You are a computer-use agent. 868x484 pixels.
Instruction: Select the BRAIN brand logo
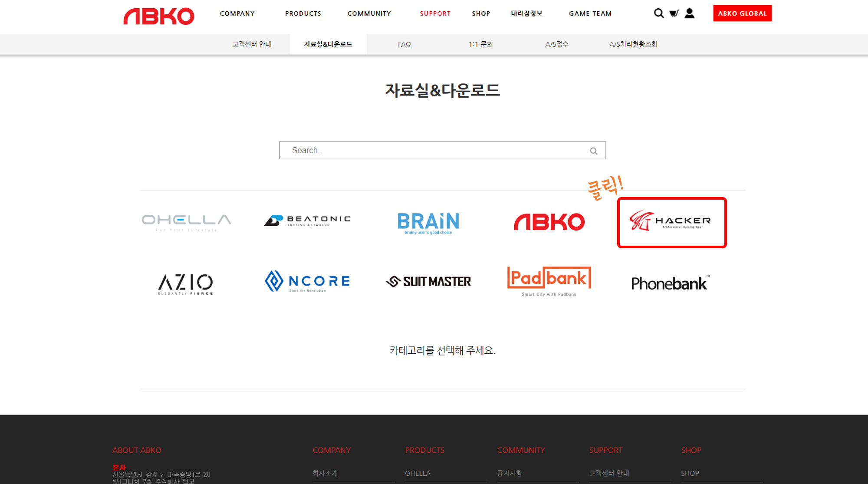coord(428,223)
